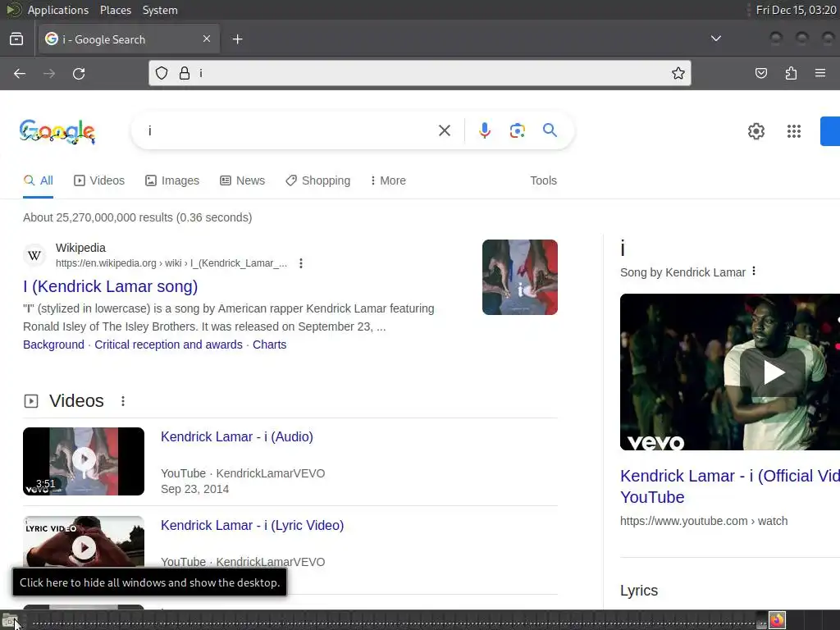Click the Wikipedia result URL text
The image size is (840, 630).
[x=171, y=263]
